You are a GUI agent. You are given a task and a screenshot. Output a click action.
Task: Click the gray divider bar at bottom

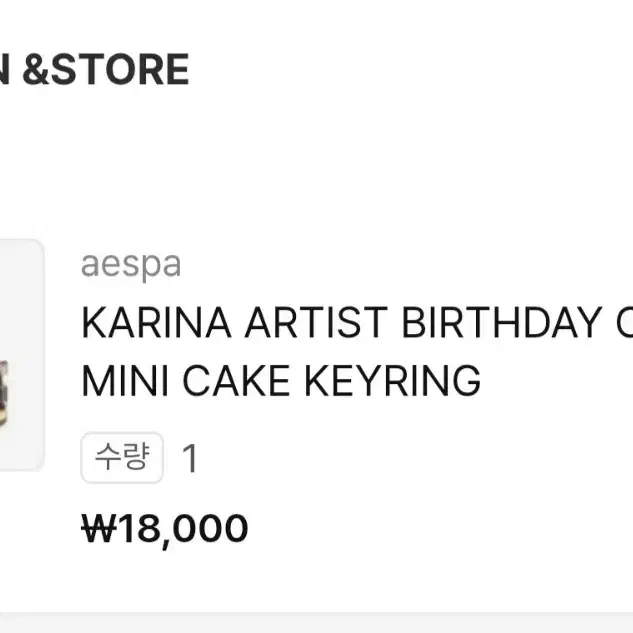pyautogui.click(x=316, y=623)
